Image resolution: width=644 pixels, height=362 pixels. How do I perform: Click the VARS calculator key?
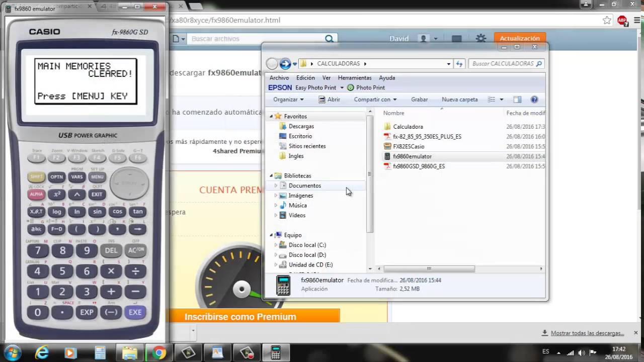(77, 177)
